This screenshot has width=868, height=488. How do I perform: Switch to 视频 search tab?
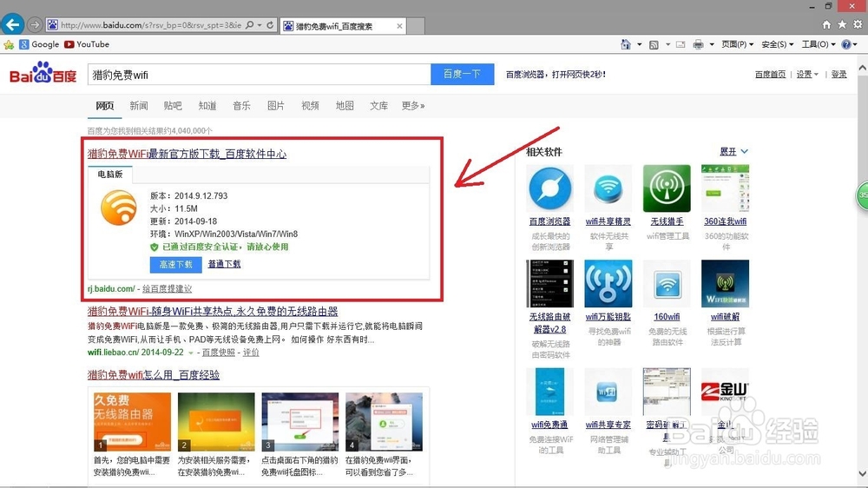(x=310, y=105)
